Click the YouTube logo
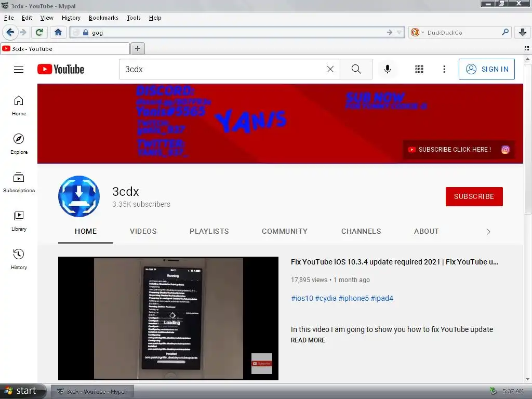Image resolution: width=532 pixels, height=399 pixels. (61, 69)
